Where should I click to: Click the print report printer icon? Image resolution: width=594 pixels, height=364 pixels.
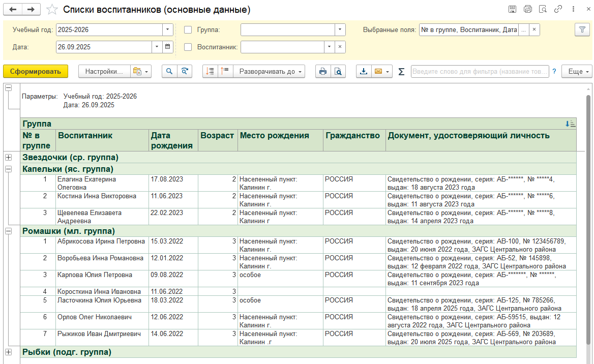pos(322,72)
